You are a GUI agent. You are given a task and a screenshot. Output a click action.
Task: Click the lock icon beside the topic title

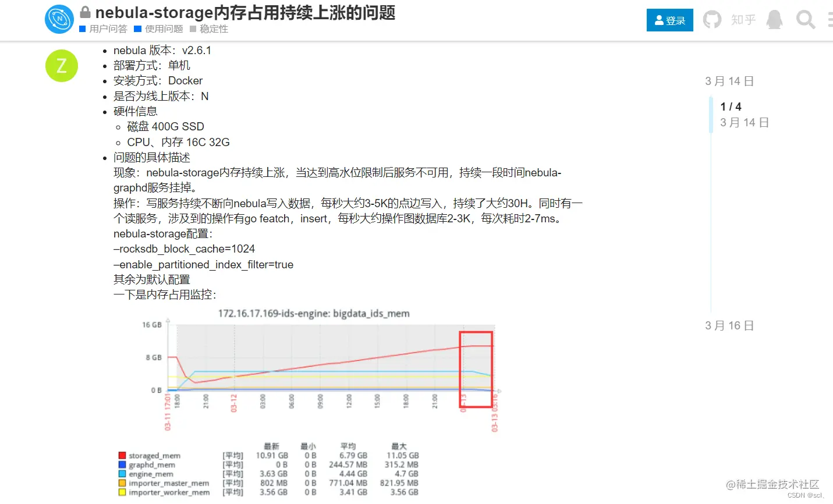pyautogui.click(x=85, y=12)
